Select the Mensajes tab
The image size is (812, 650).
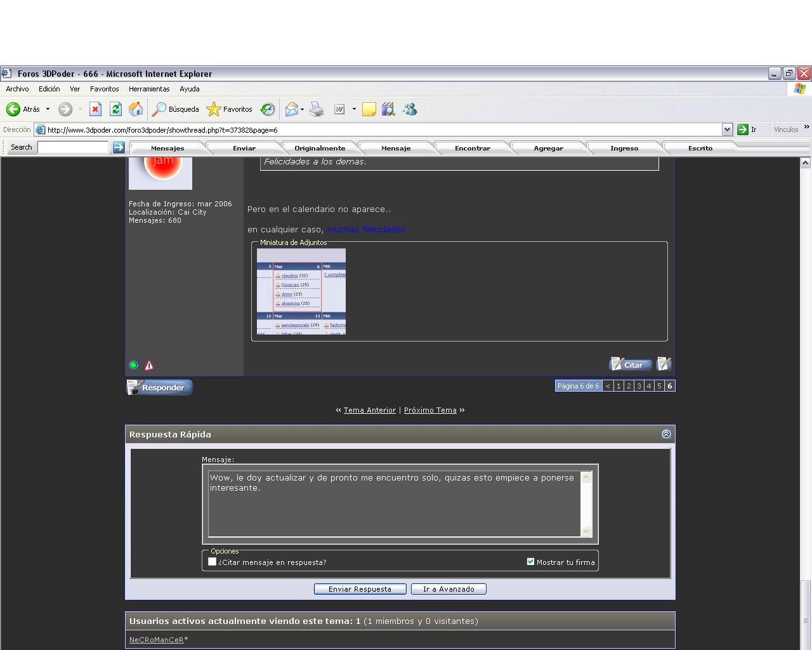(167, 148)
